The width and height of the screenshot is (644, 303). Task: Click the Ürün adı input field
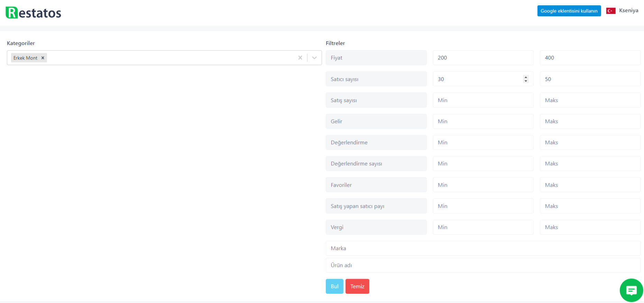483,265
